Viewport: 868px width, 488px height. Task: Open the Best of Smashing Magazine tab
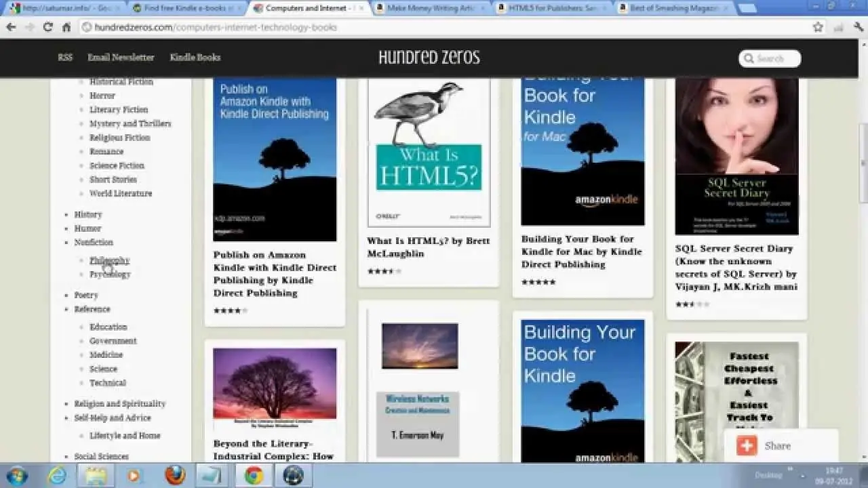pos(673,8)
